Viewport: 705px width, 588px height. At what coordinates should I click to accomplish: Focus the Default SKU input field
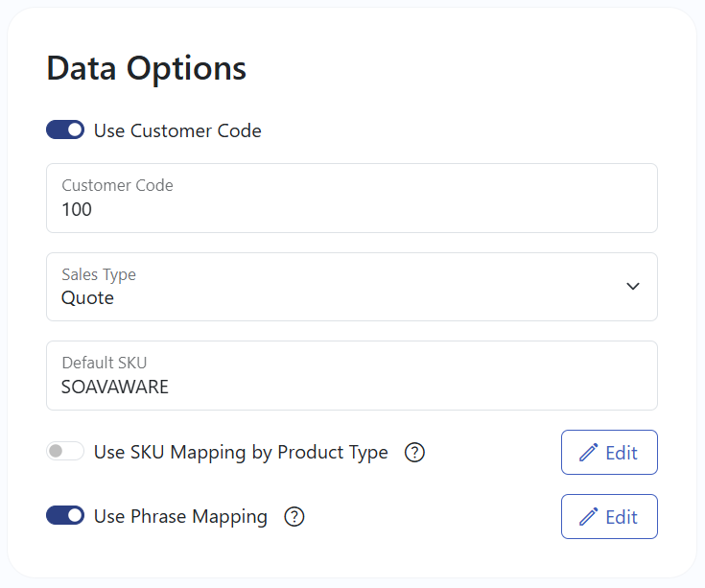point(352,375)
